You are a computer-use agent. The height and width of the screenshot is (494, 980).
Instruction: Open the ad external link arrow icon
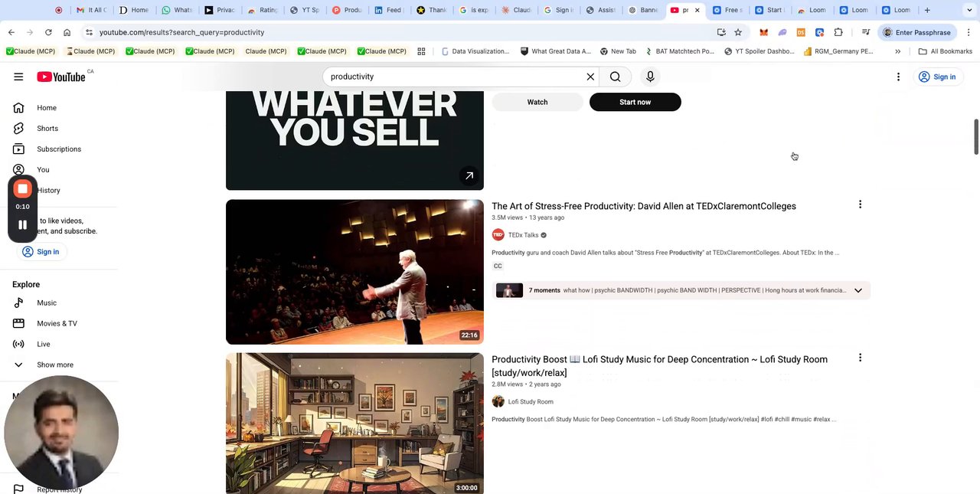tap(469, 176)
